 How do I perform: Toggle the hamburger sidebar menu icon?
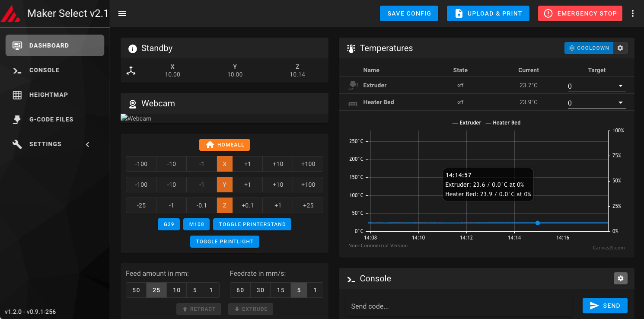[122, 13]
